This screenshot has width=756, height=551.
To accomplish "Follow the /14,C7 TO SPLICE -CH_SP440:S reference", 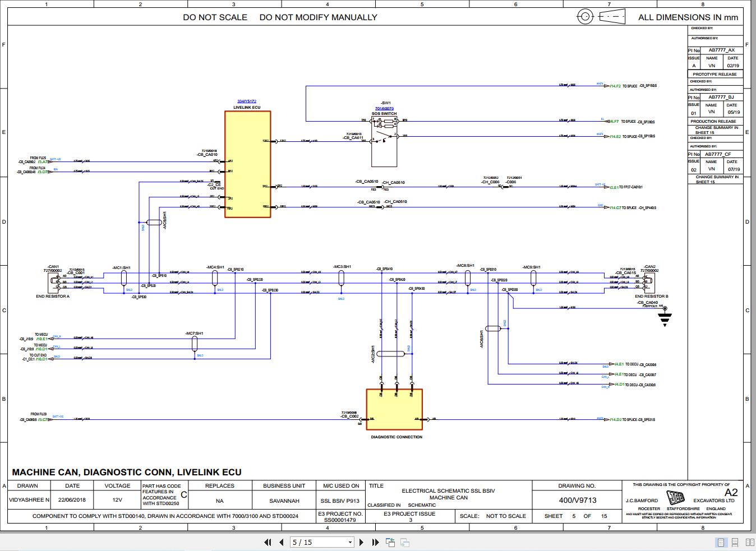I will pyautogui.click(x=615, y=206).
